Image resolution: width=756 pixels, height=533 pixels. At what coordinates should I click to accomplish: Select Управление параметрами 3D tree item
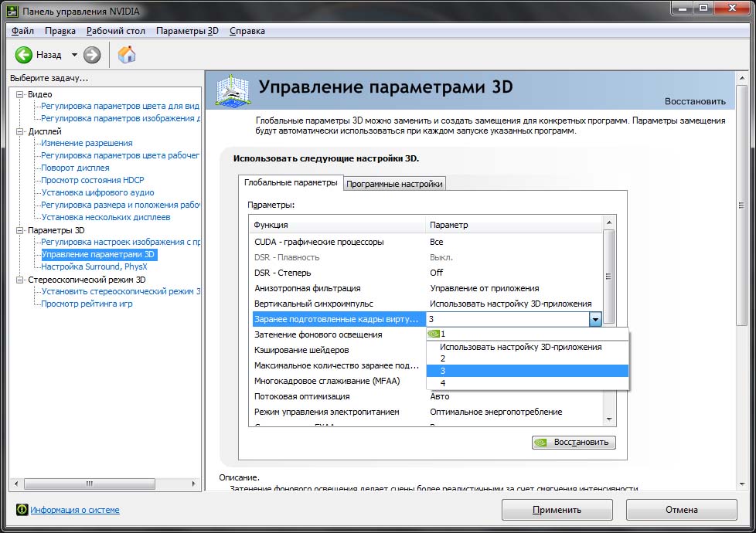coord(98,254)
